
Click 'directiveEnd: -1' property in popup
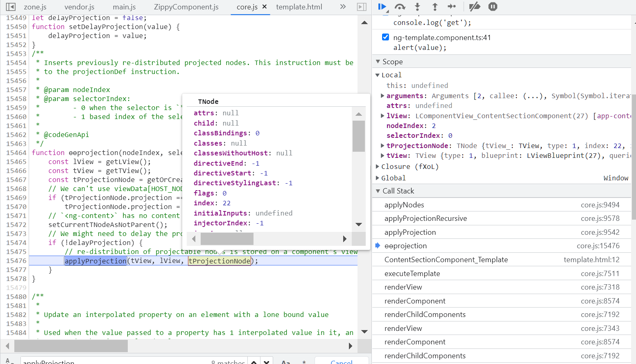pos(226,163)
